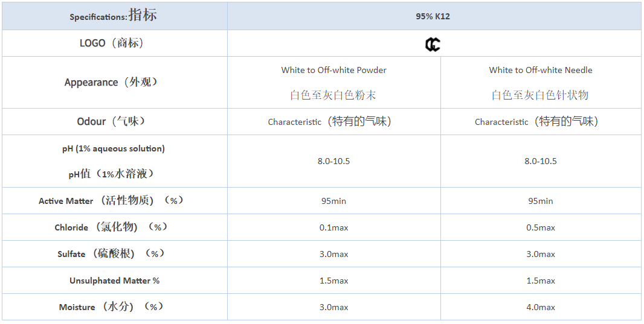Viewport: 644px width, 324px height.
Task: Select the LOGO label cell
Action: click(115, 43)
